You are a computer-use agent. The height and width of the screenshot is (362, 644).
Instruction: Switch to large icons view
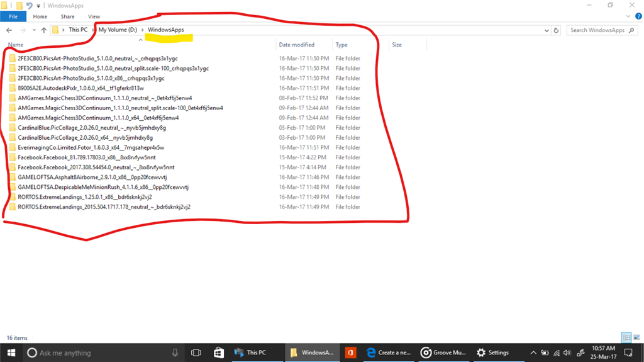click(x=636, y=337)
